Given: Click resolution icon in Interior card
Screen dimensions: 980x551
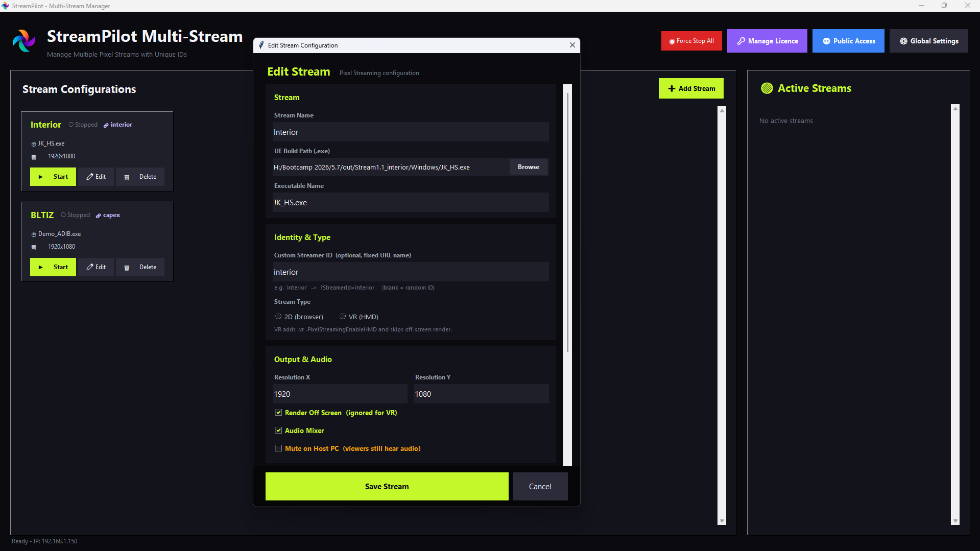Looking at the screenshot, I should pyautogui.click(x=34, y=157).
